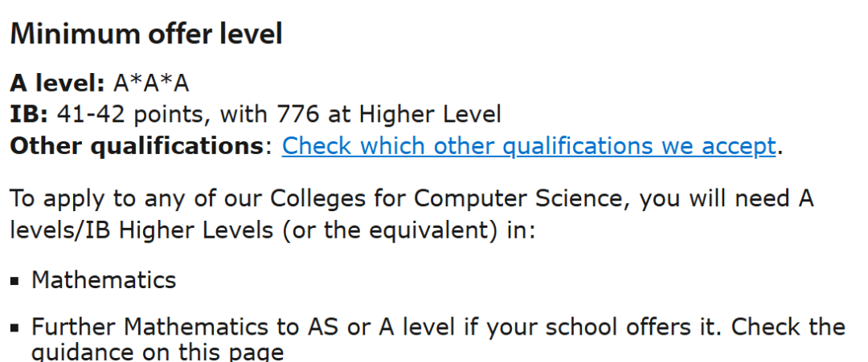Click the bold 'IB:' label
This screenshot has width=868, height=362.
click(x=30, y=115)
